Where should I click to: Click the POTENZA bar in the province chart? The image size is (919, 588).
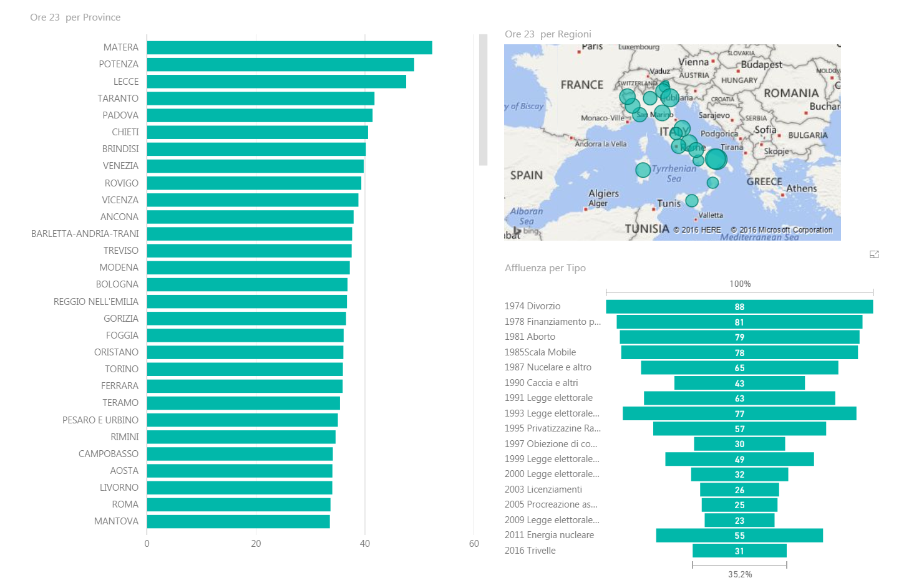pyautogui.click(x=280, y=65)
